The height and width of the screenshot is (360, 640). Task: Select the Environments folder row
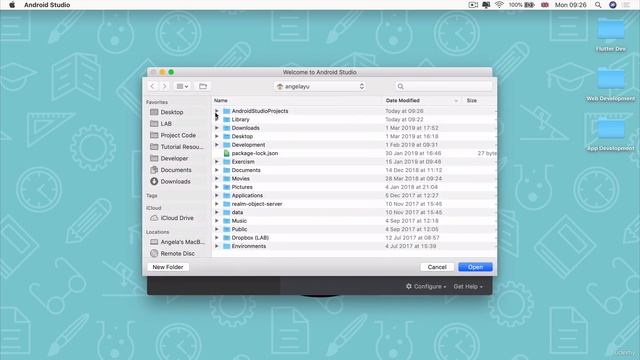[x=354, y=246]
